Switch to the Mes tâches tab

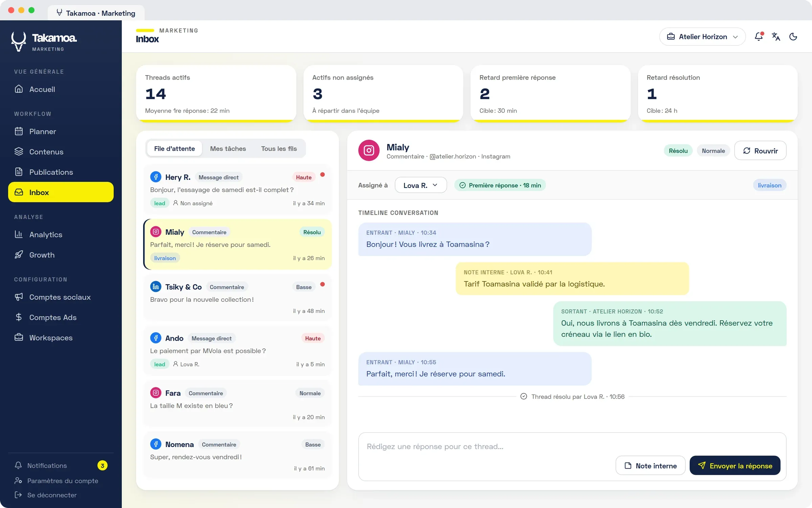click(228, 148)
